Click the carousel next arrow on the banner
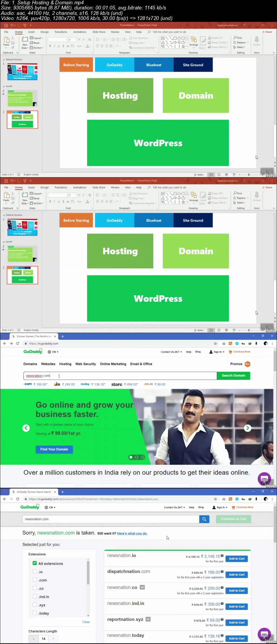The image size is (277, 644). [x=248, y=428]
